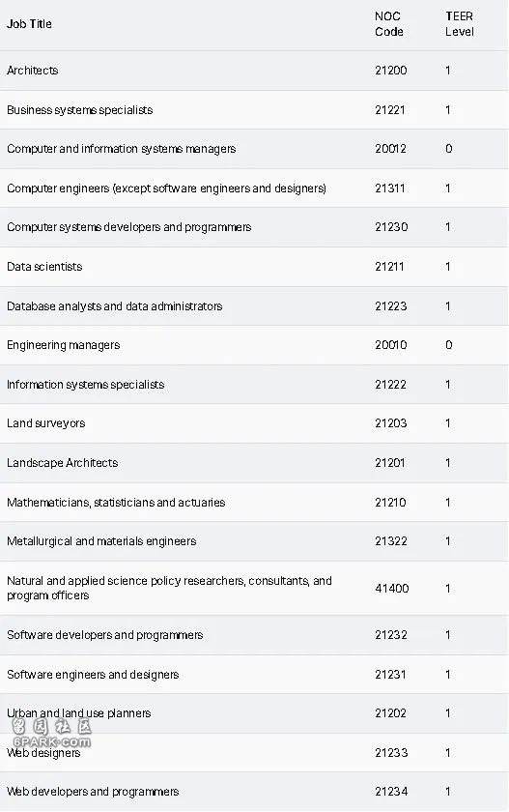Screen dimensions: 509x812
Task: Click NOC code 21231 for Software engineers
Action: coord(390,675)
